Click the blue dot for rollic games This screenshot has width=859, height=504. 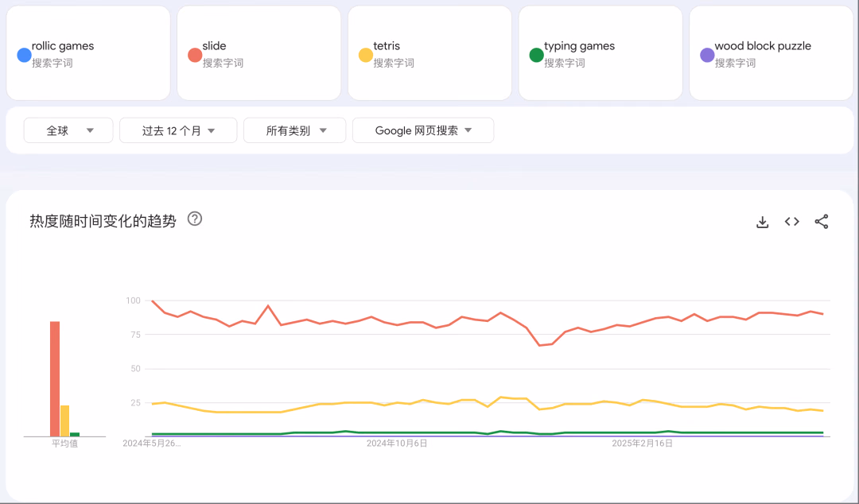point(24,55)
